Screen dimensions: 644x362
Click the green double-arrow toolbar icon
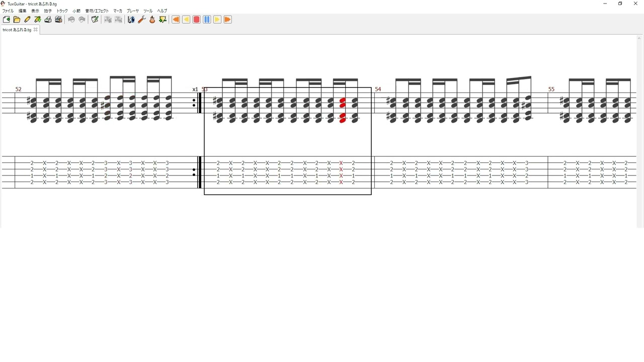coord(163,20)
